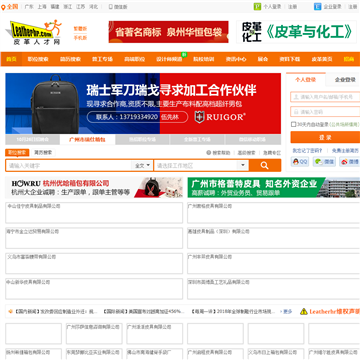Image resolution: width=360 pixels, height=360 pixels.
Task: Click the green 个人登录 icon in top bar
Action: 257,7
